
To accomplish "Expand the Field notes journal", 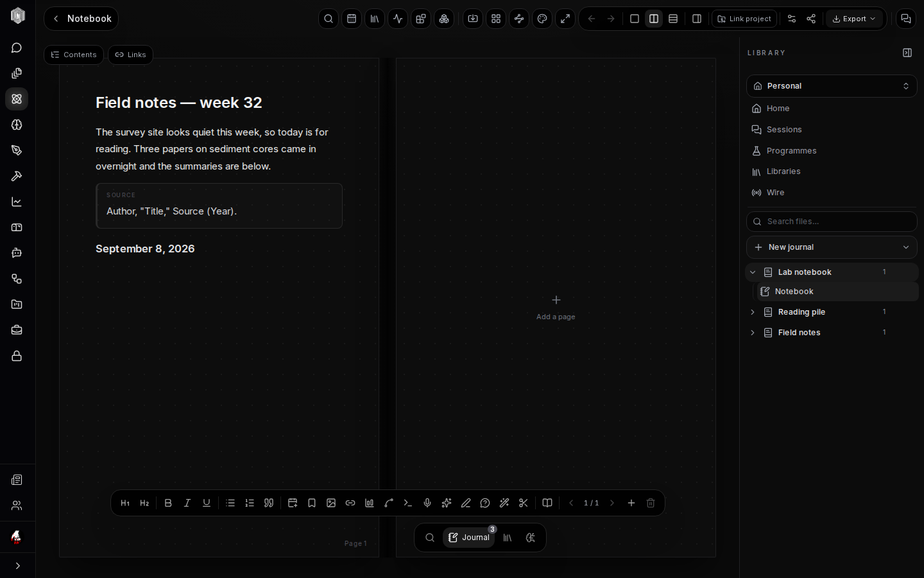I will (x=753, y=333).
